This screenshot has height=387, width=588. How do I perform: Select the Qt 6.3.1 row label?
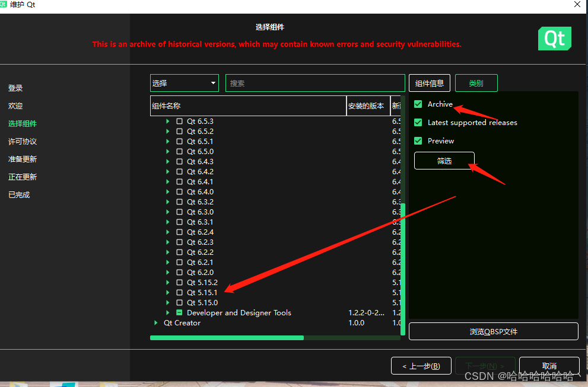pyautogui.click(x=200, y=222)
